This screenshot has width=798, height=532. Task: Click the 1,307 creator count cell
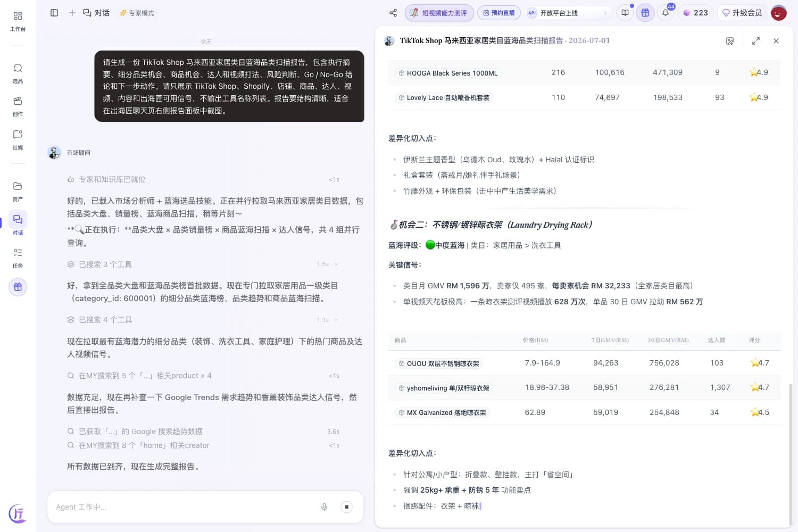tap(720, 387)
